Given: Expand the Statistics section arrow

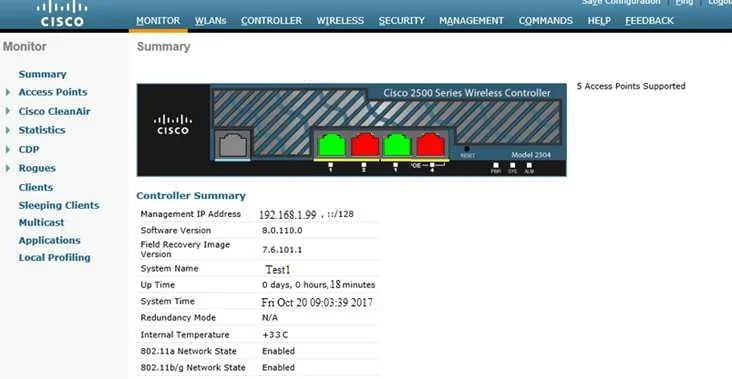Looking at the screenshot, I should click(7, 130).
